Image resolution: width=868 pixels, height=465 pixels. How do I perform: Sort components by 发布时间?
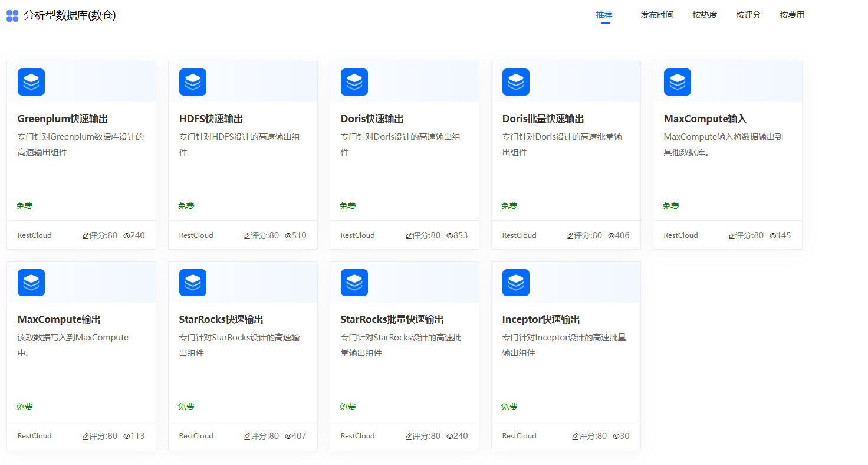(x=657, y=15)
